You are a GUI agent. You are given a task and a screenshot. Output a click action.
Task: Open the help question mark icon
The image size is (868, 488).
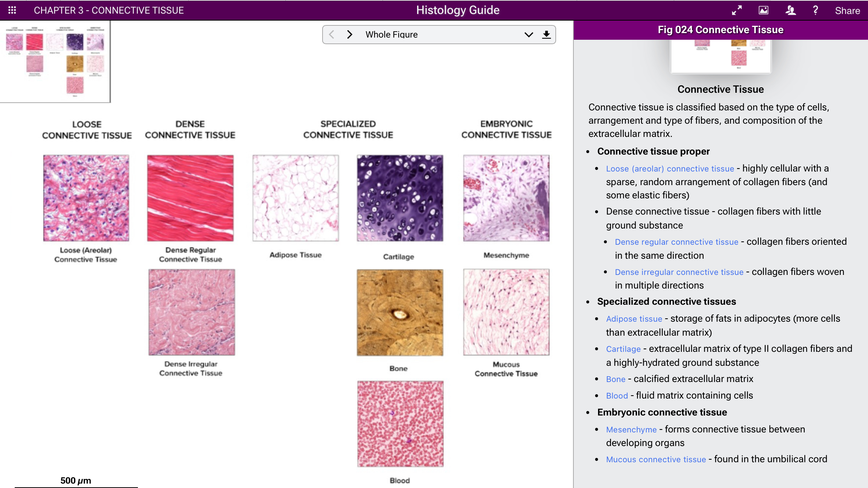(x=815, y=10)
